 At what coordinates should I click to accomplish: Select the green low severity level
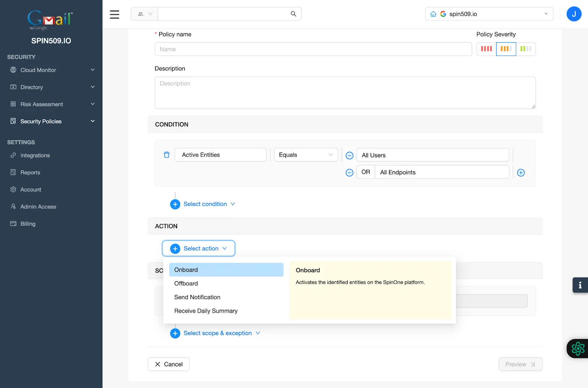pos(526,49)
